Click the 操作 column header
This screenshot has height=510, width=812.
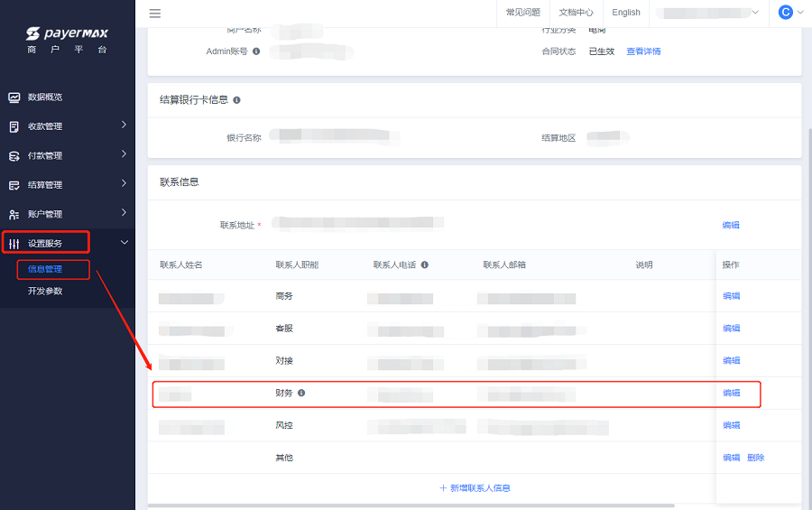[x=731, y=264]
